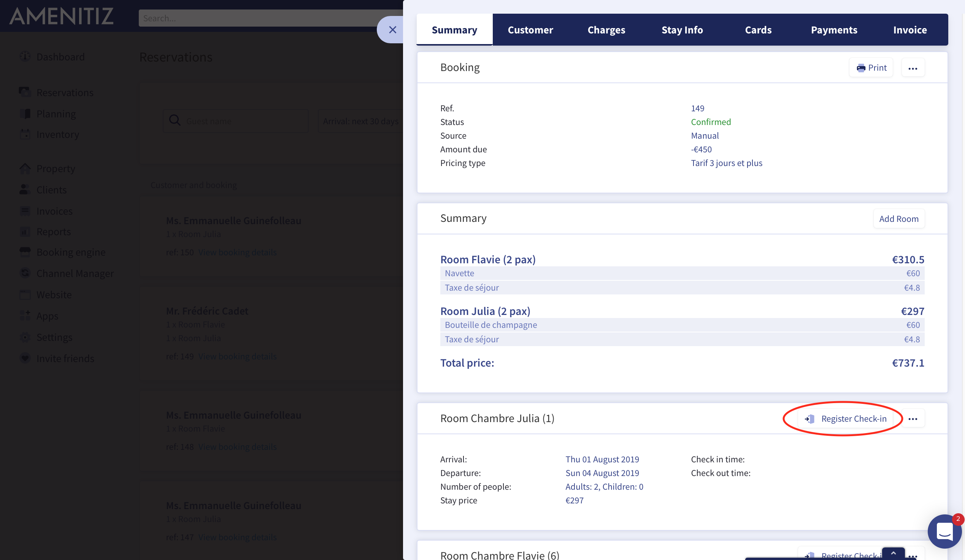This screenshot has width=965, height=560.
Task: Click the Invite friends heart icon
Action: coord(25,358)
